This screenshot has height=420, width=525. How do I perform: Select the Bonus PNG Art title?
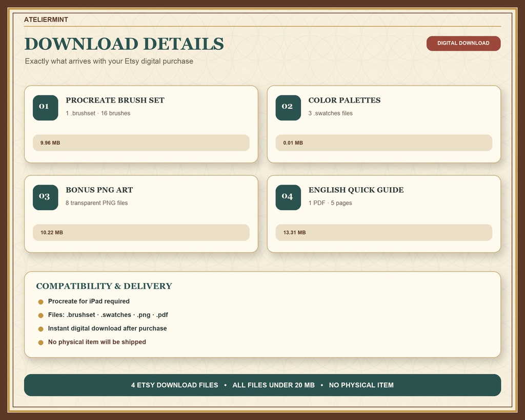[99, 190]
